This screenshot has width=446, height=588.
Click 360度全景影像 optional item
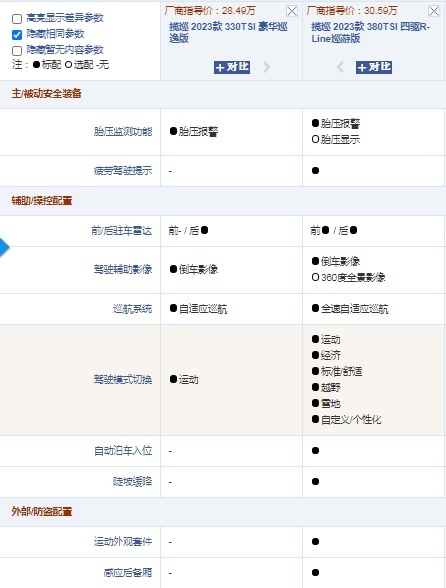[x=348, y=277]
